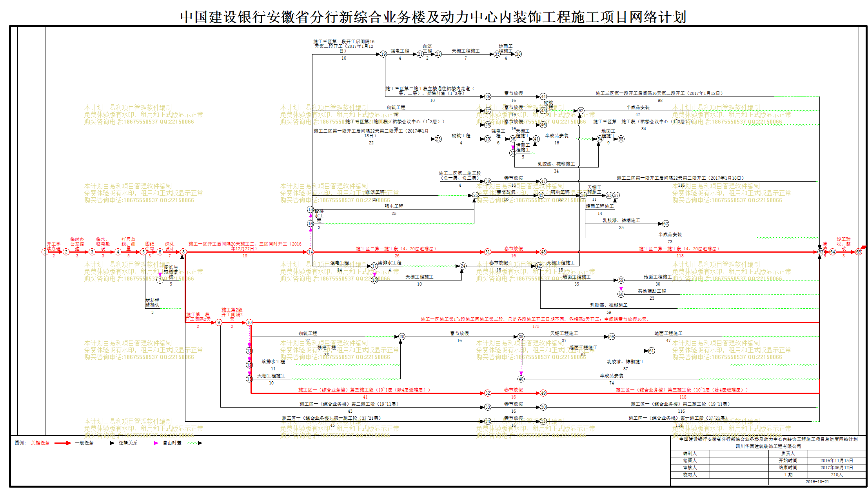
Task: Select node circle 58
Action: point(621,139)
